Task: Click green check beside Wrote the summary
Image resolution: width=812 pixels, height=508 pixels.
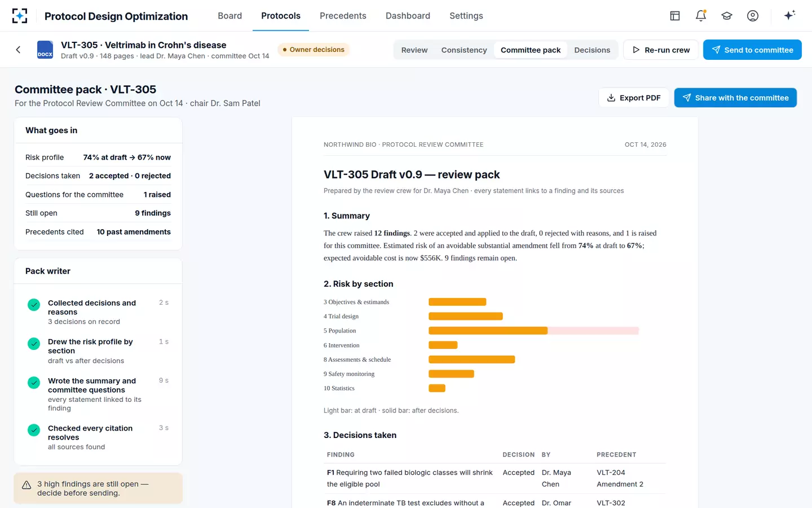Action: click(34, 383)
